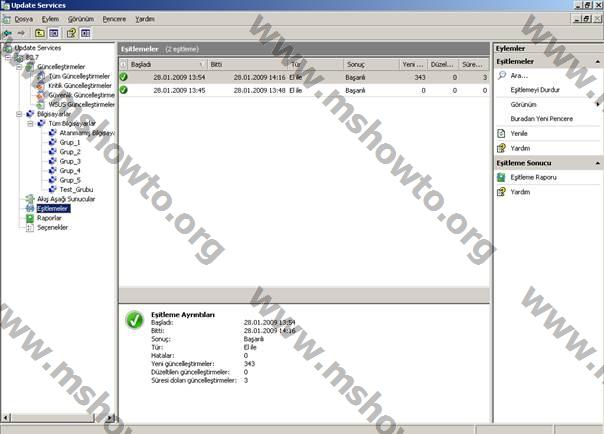Click the Up one level toolbar icon

(x=40, y=33)
